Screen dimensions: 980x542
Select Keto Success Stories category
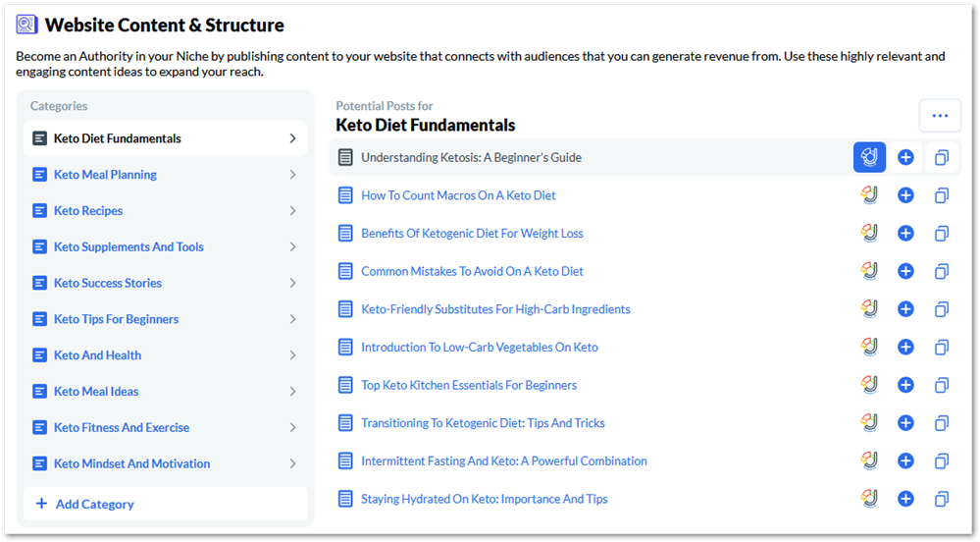(x=165, y=283)
